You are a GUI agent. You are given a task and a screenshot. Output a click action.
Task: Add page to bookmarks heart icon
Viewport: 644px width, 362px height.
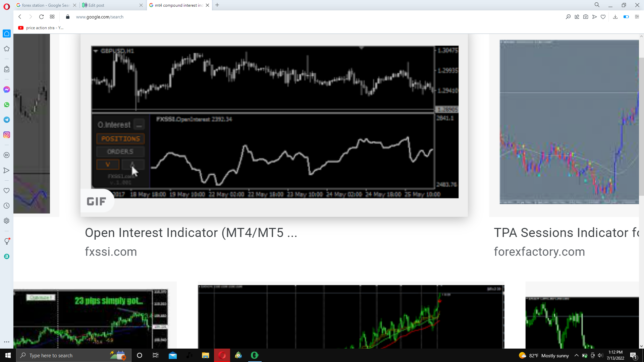tap(603, 17)
